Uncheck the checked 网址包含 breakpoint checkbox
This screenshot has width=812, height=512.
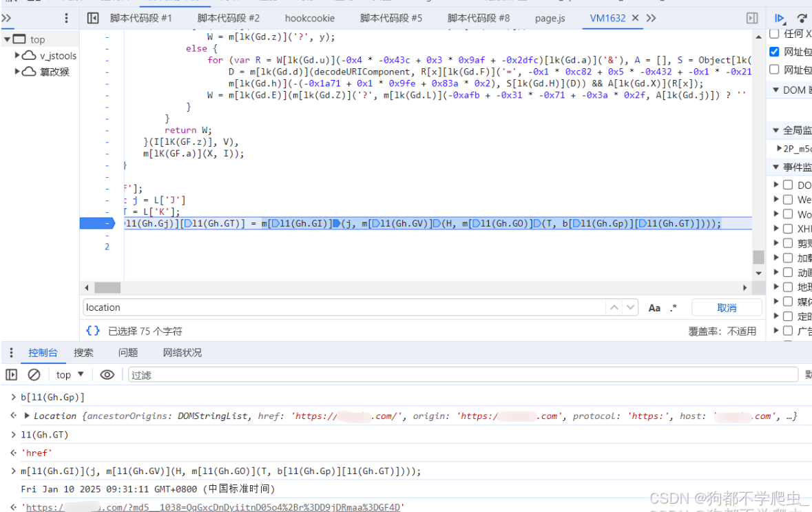pyautogui.click(x=775, y=51)
